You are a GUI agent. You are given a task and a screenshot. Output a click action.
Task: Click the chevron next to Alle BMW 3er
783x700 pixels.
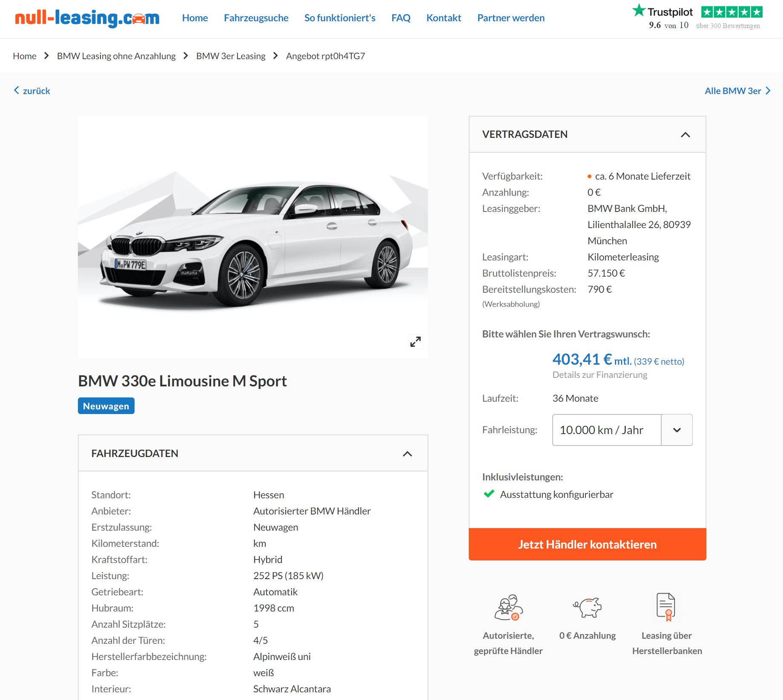[x=768, y=91]
